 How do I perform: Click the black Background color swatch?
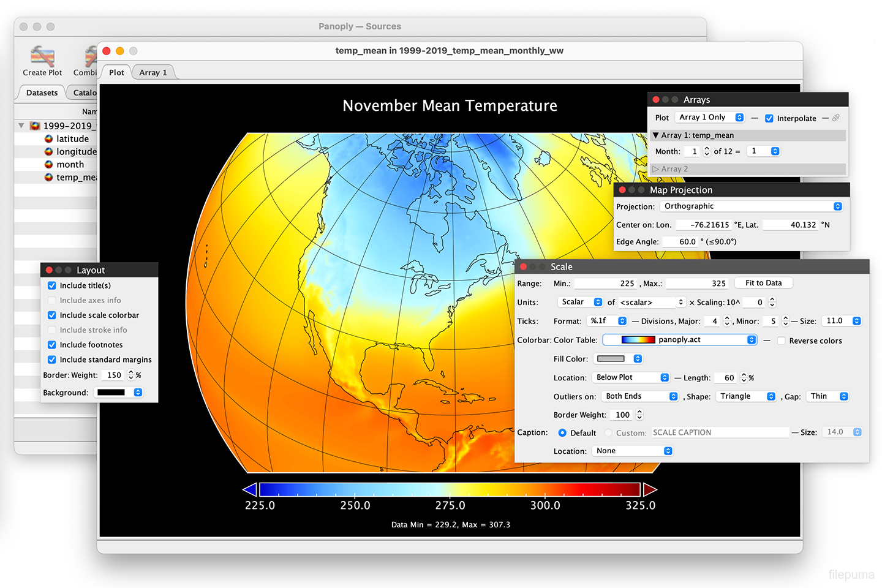click(x=111, y=393)
